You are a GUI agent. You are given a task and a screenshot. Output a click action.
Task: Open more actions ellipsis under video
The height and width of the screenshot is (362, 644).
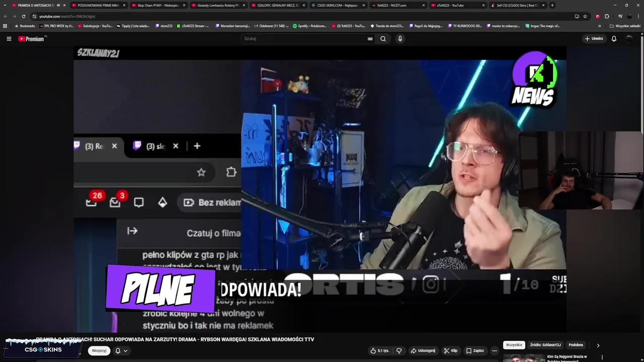coord(495,350)
